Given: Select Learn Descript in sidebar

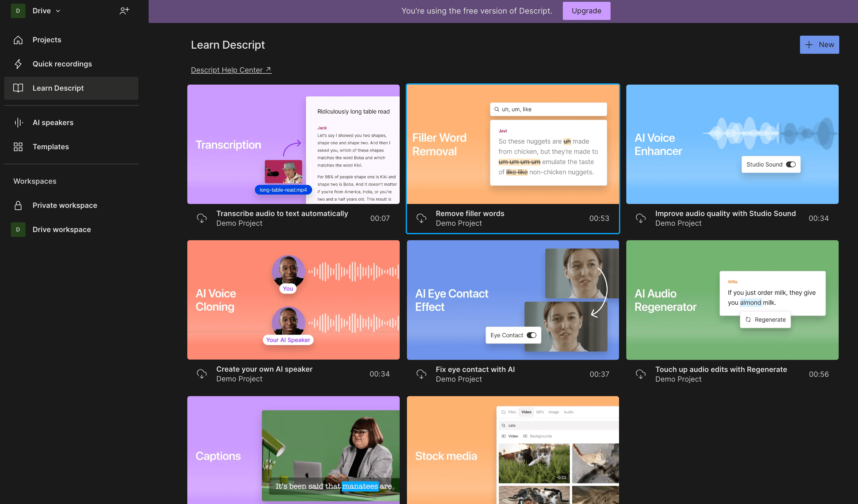Looking at the screenshot, I should [x=71, y=88].
